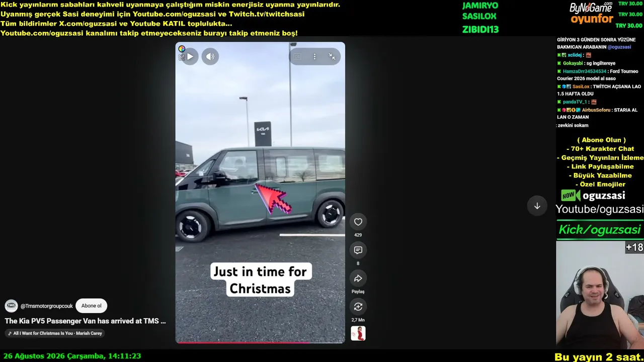This screenshot has width=644, height=362.
Task: Exit fullscreen with the collapse arrows icon
Action: [x=332, y=57]
